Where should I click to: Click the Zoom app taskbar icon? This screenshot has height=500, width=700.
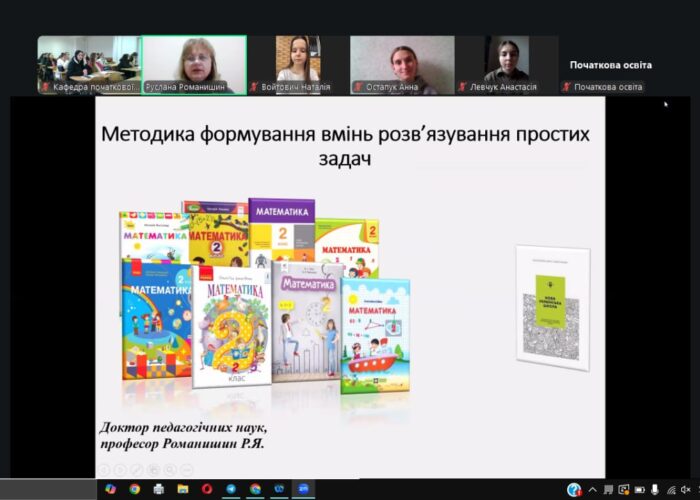coord(303,489)
